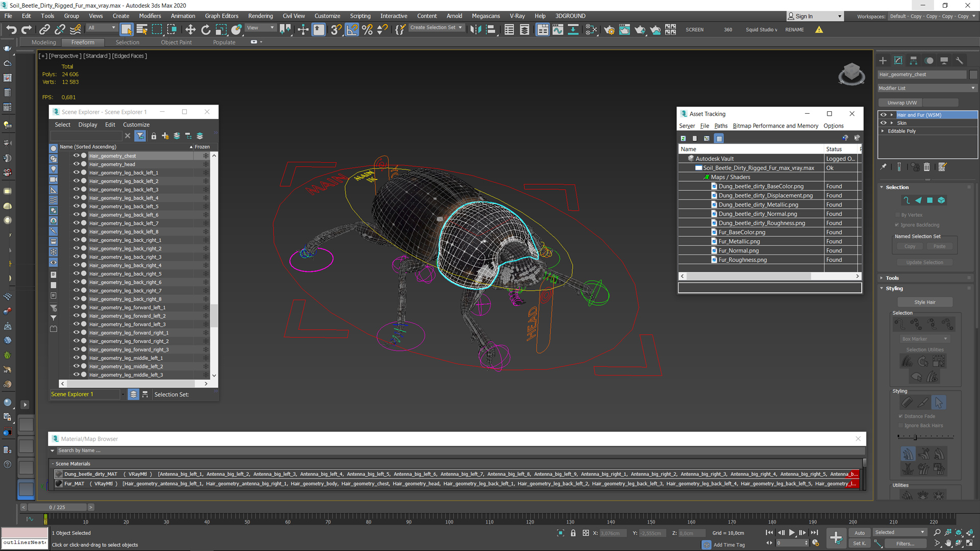Activate the Select and Rotate tool
This screenshot has width=980, height=551.
tap(206, 30)
